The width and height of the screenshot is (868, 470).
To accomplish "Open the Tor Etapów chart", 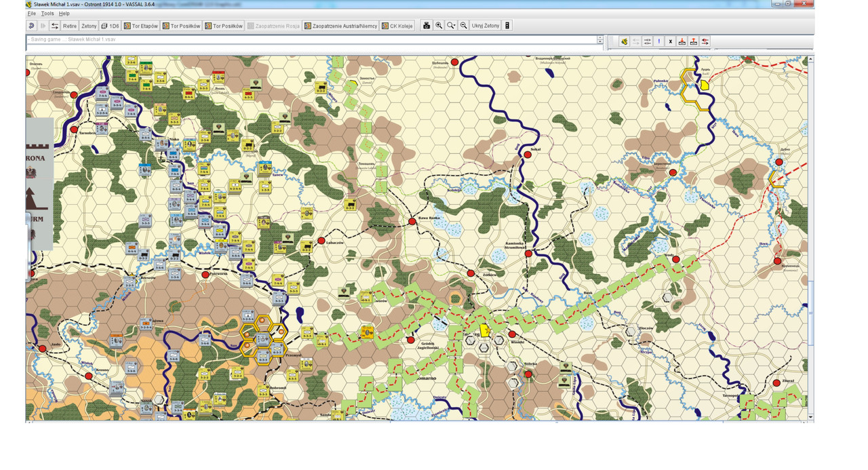I will coord(140,26).
